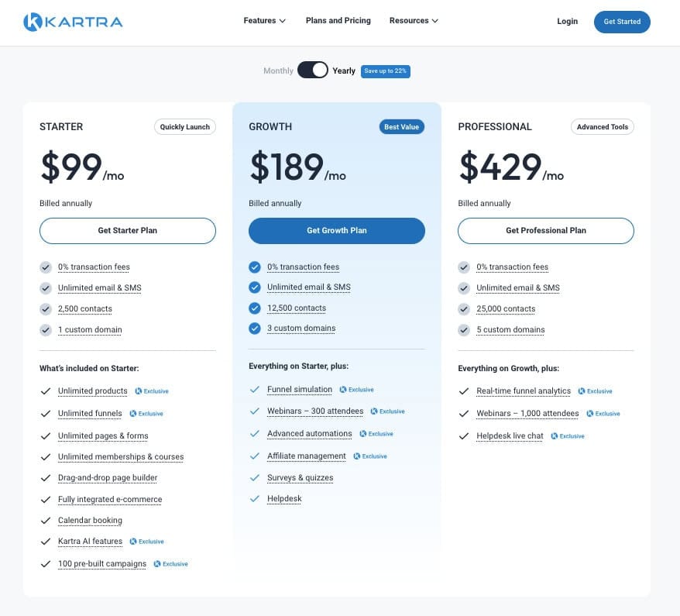Click Get Starter Plan button
Viewport: 680px width, 616px height.
tap(128, 231)
